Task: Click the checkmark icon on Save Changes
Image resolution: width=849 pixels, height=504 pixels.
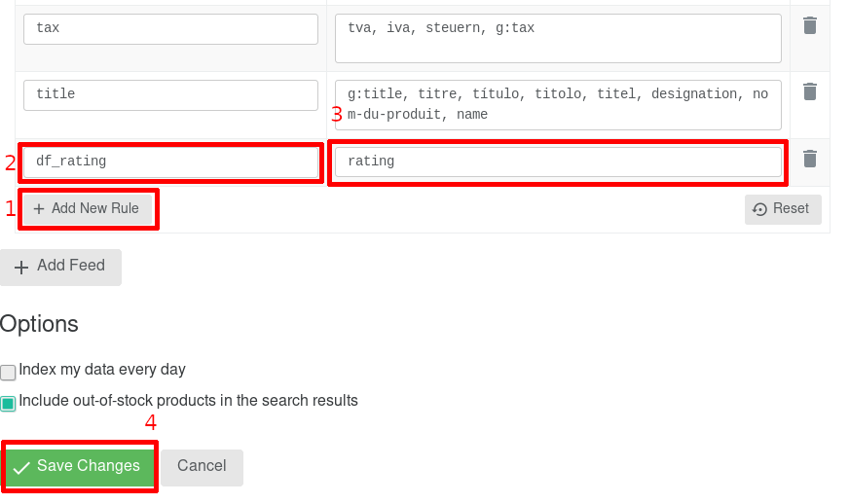Action: pos(21,468)
